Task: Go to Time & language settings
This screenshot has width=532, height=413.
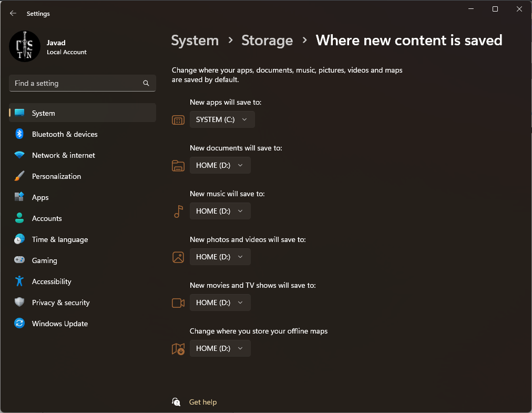Action: [59, 239]
